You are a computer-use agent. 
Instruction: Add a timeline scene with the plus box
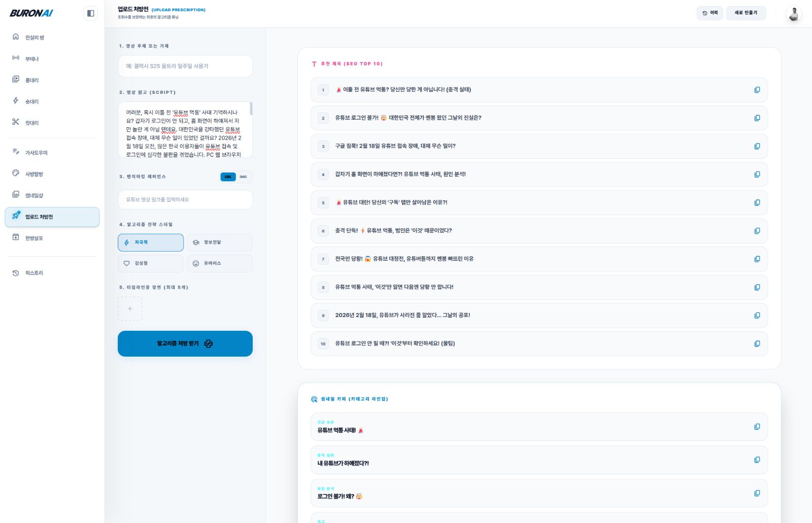130,309
